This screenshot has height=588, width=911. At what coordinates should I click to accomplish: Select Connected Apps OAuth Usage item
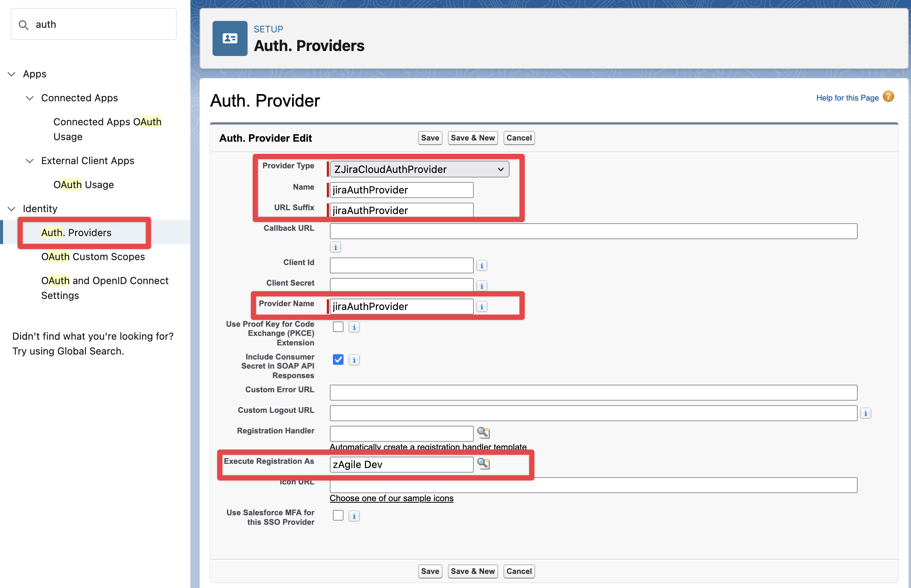[x=107, y=129]
